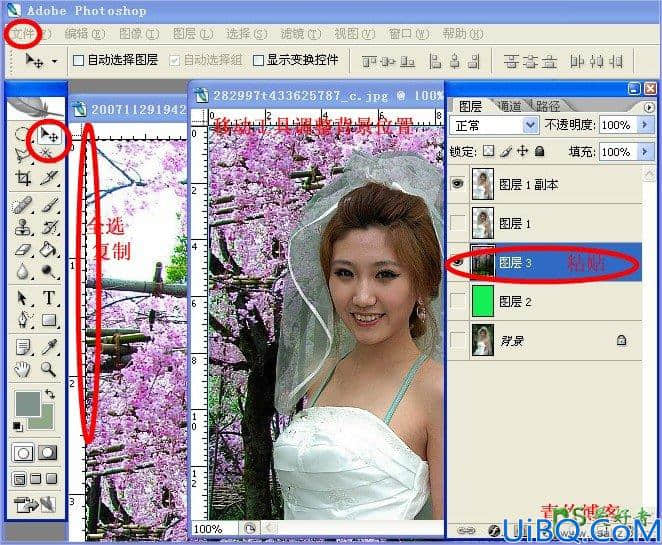Screen dimensions: 662x545
Task: Hide 图层 3 using its eye icon
Action: (458, 262)
